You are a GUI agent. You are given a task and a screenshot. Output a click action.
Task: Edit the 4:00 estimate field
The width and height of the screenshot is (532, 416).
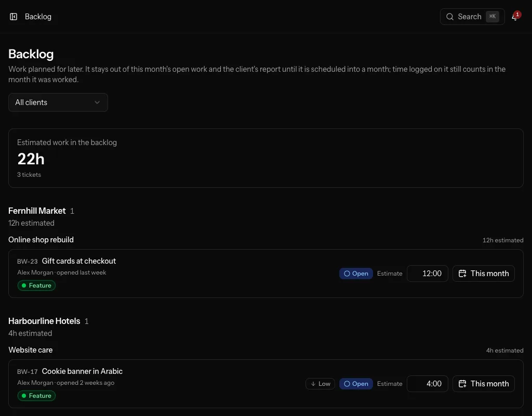[428, 384]
